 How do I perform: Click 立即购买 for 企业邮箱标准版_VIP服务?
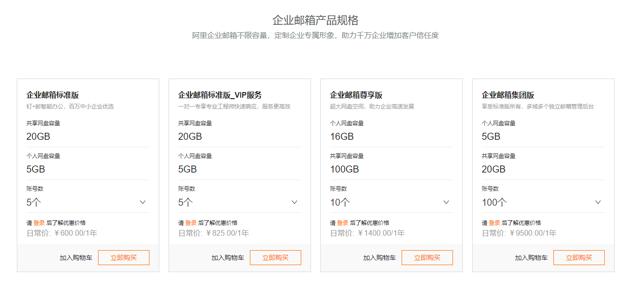pyautogui.click(x=276, y=258)
